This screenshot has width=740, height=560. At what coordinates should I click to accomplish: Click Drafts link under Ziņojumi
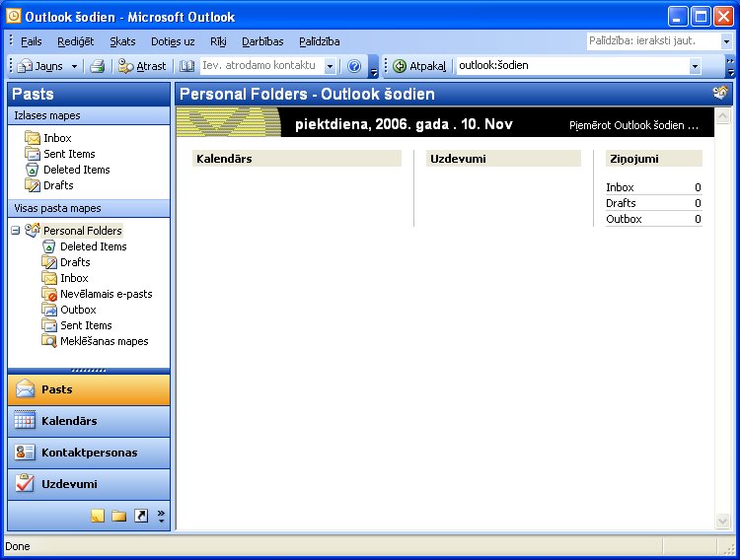click(621, 203)
